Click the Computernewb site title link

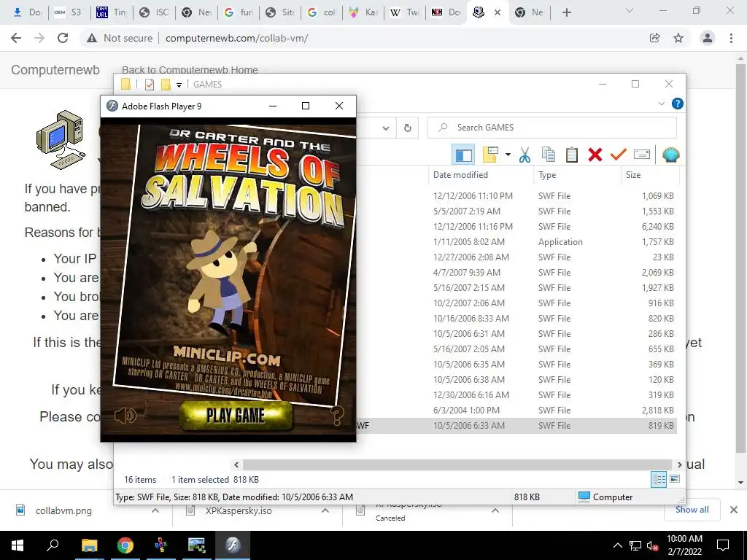pos(55,69)
